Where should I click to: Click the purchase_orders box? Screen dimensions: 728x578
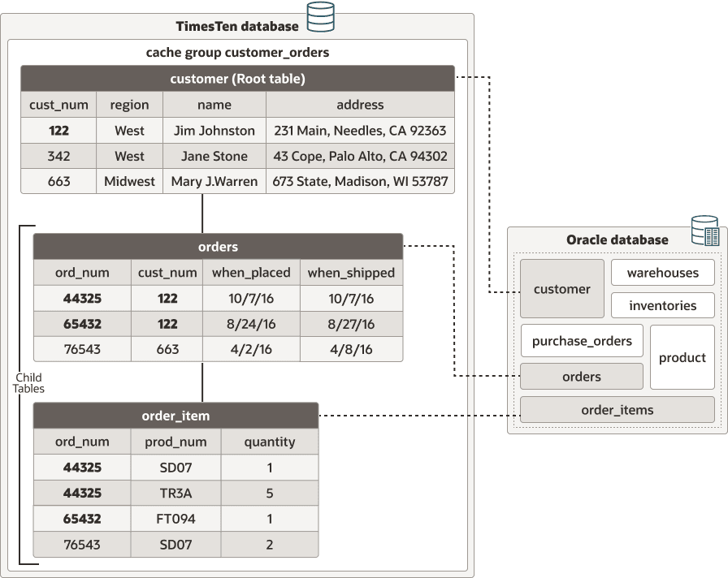[582, 341]
